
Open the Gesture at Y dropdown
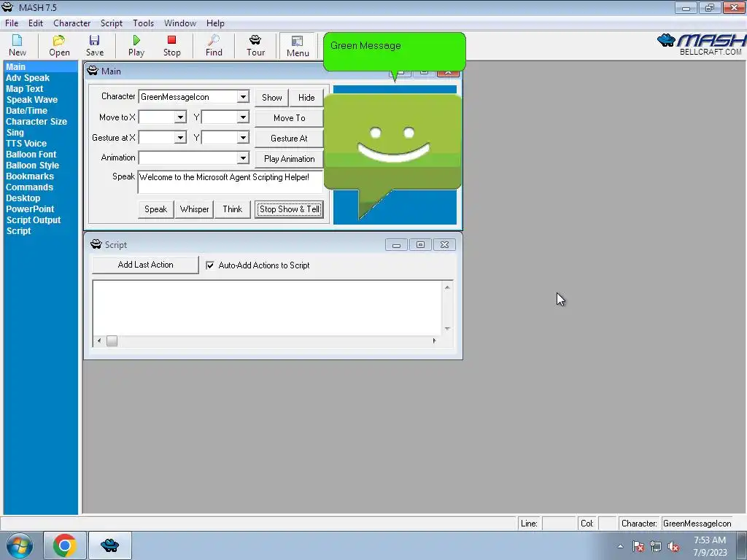tap(243, 138)
